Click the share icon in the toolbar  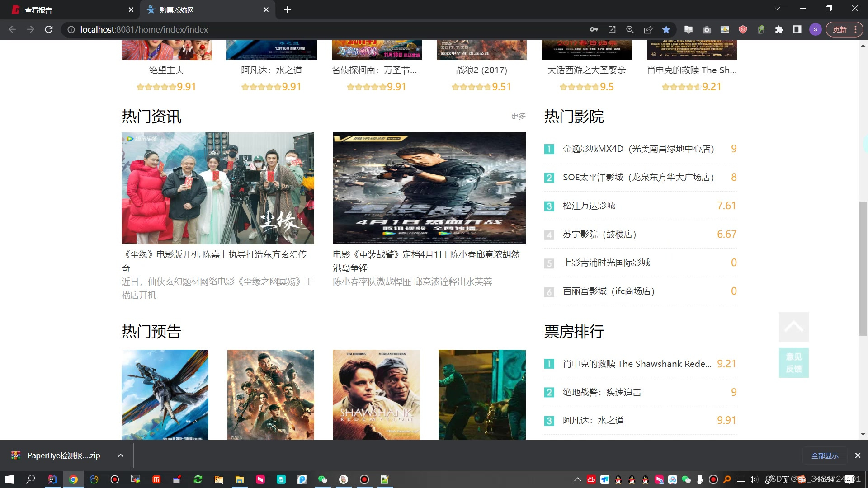pyautogui.click(x=648, y=29)
